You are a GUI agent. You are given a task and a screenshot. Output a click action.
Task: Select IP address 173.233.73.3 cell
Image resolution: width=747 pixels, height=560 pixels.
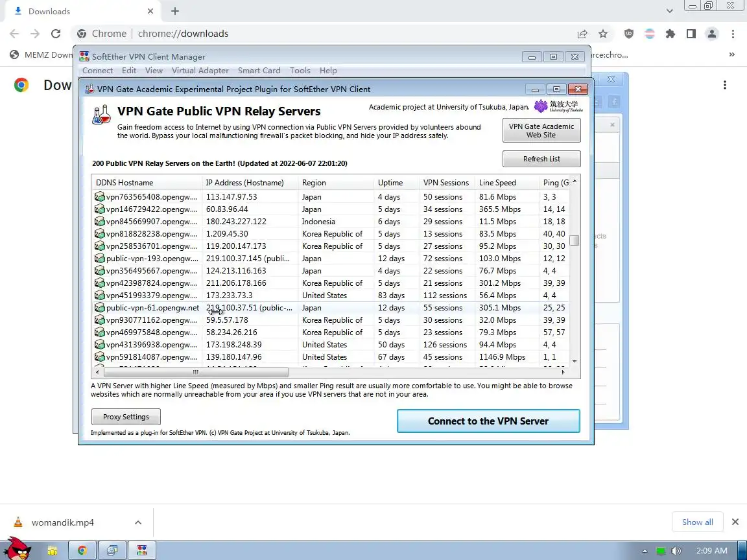pyautogui.click(x=229, y=296)
